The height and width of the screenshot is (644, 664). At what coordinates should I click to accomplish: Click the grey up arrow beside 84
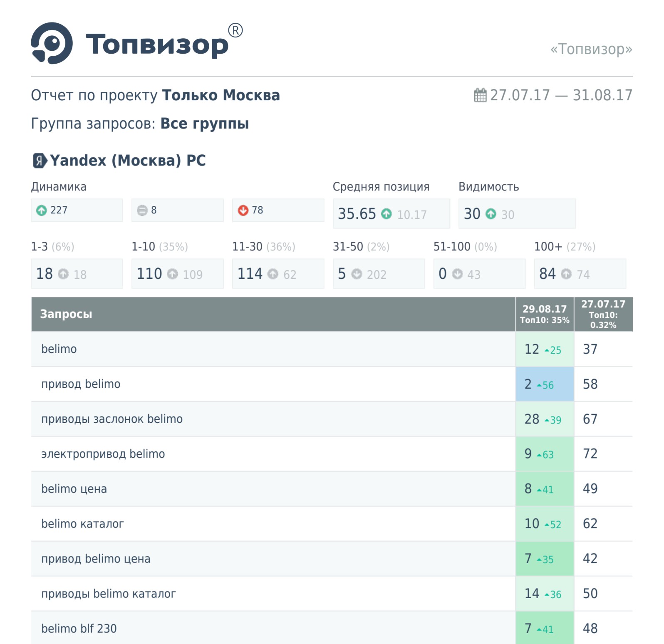(566, 274)
